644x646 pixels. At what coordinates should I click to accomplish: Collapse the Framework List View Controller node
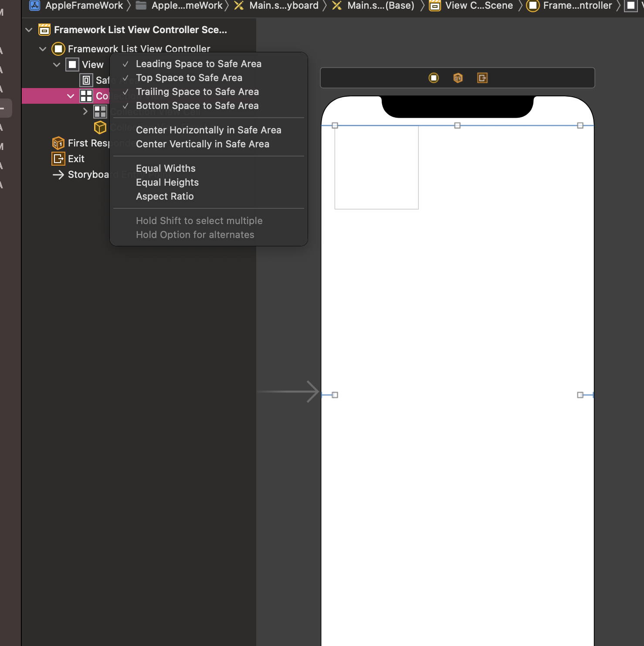tap(43, 49)
